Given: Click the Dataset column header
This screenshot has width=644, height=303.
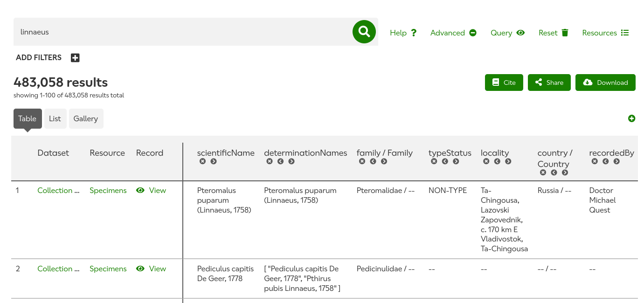Looking at the screenshot, I should tap(53, 153).
